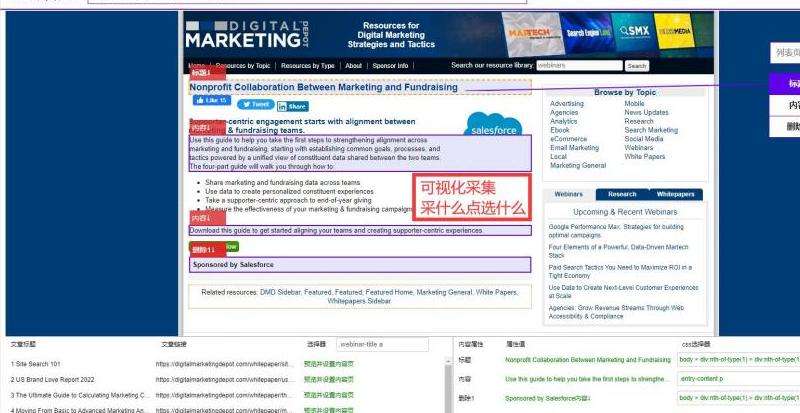800x413 pixels.
Task: Click the title row CSS selector field
Action: [738, 360]
